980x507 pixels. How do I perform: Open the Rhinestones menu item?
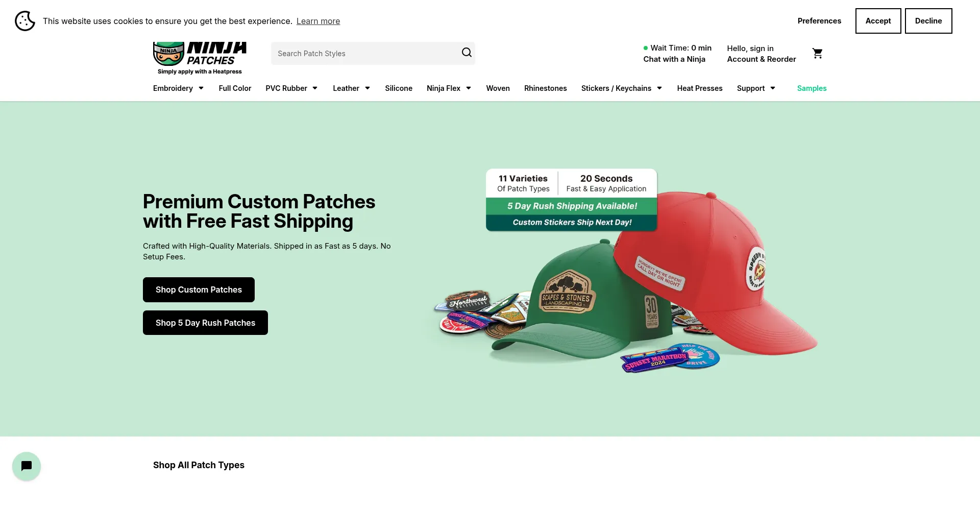tap(545, 88)
